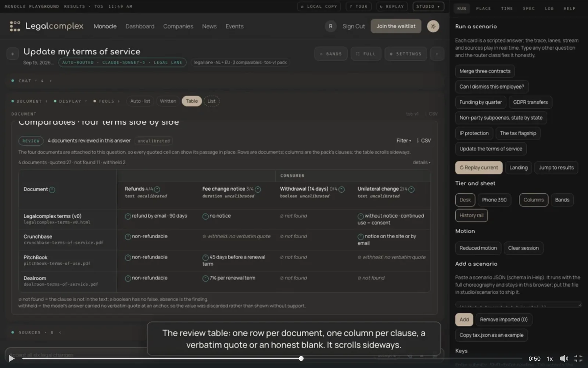This screenshot has width=588, height=368.
Task: Mute the video using the speaker icon
Action: (564, 358)
